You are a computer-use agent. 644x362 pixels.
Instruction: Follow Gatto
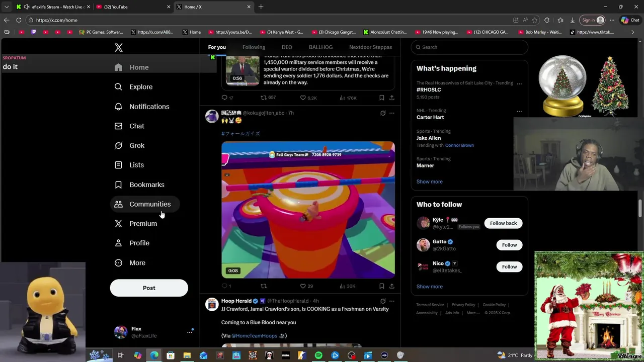(509, 245)
